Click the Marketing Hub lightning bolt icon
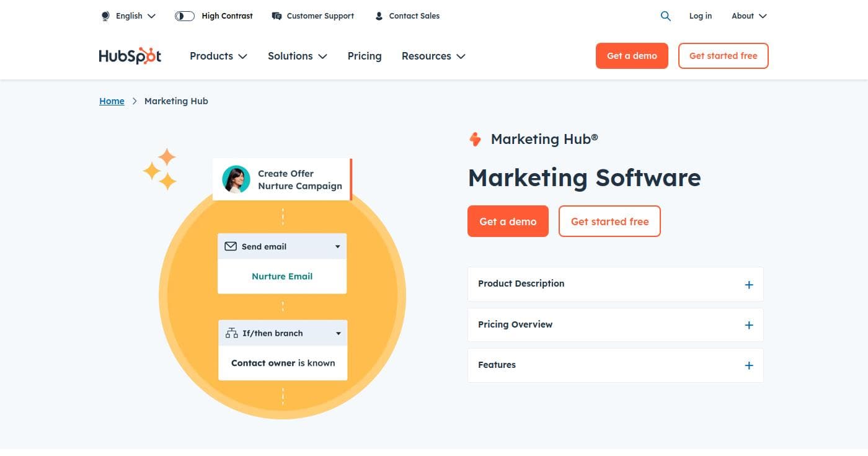The image size is (868, 456). tap(475, 138)
